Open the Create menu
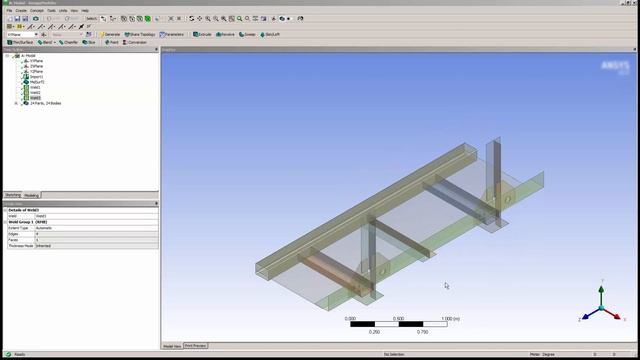640x360 pixels. tap(21, 11)
